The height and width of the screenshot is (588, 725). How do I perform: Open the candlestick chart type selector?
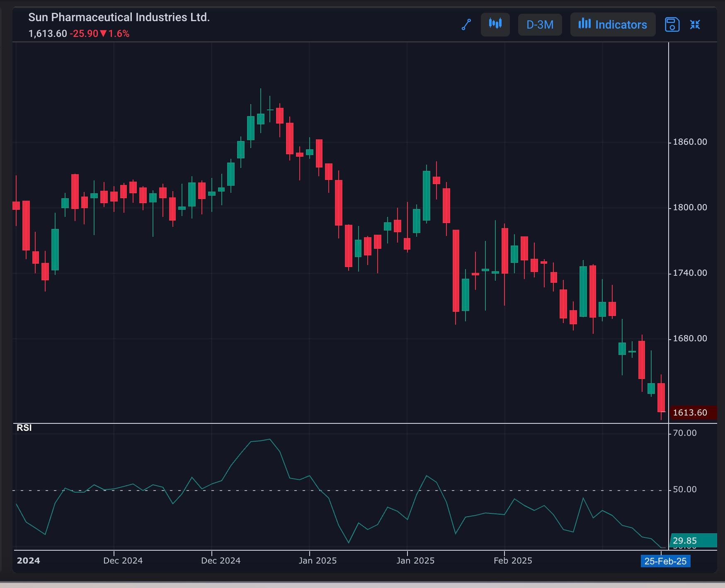pos(495,24)
